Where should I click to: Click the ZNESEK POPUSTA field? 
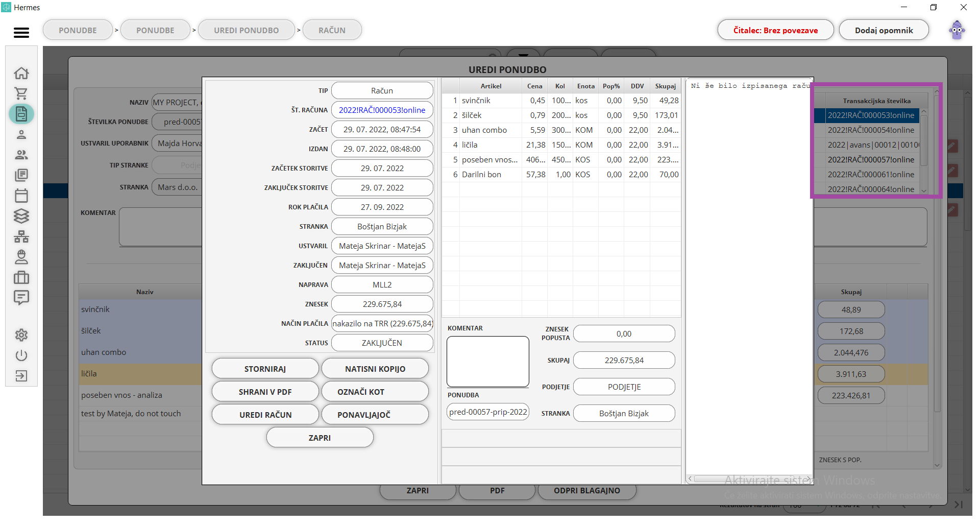pyautogui.click(x=624, y=333)
